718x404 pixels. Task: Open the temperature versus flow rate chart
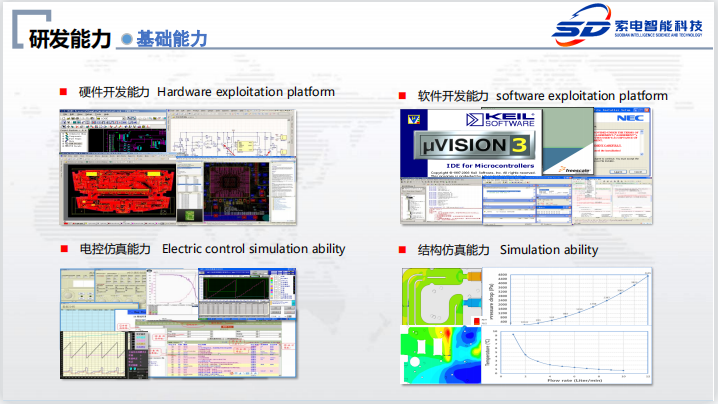pos(567,355)
